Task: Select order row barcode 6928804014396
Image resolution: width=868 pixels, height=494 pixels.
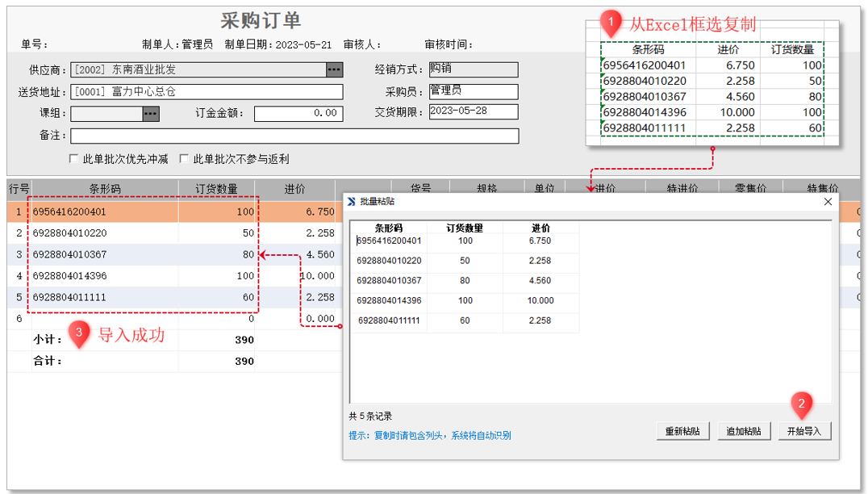Action: (x=69, y=276)
